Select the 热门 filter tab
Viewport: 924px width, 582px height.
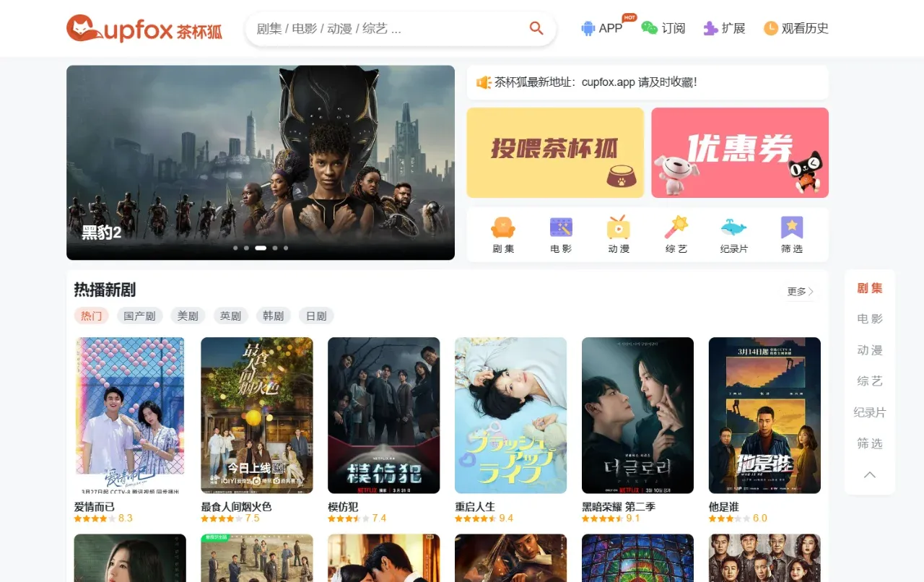[x=92, y=316]
